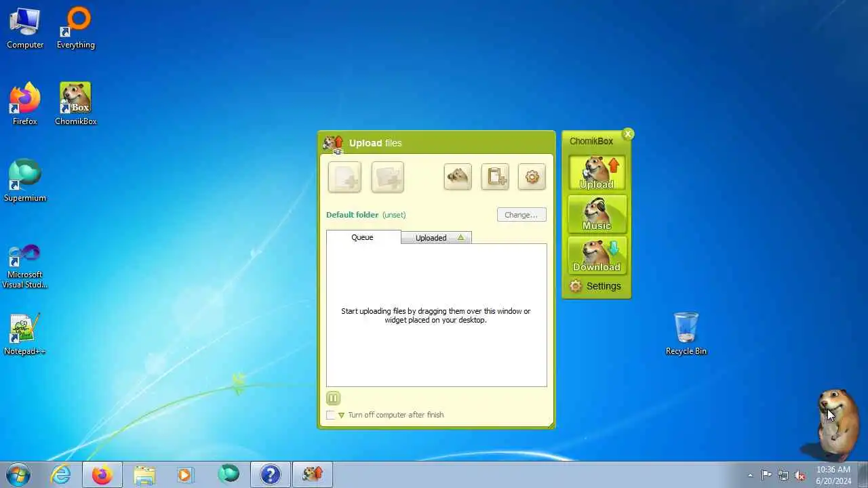Viewport: 868px width, 488px height.
Task: Open Download in the ChomikBox widget
Action: point(597,256)
